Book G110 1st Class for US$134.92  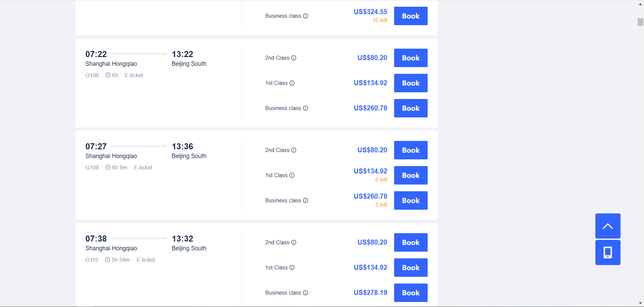pos(411,267)
